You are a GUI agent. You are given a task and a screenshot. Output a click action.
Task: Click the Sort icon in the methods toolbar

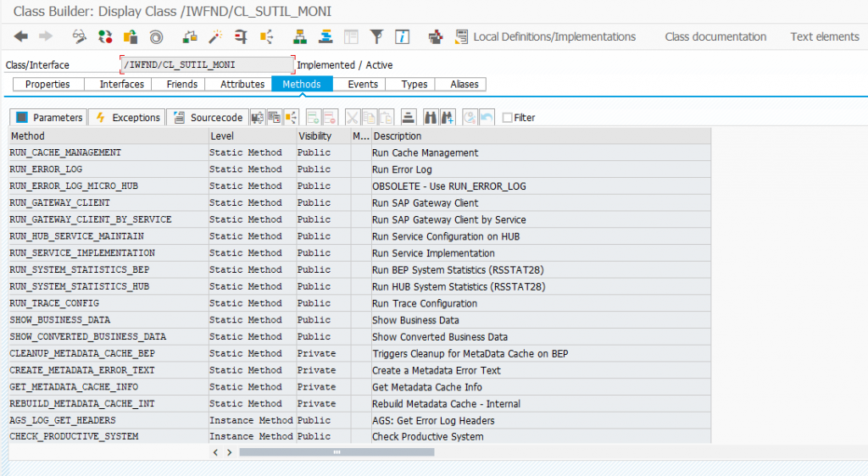click(408, 117)
